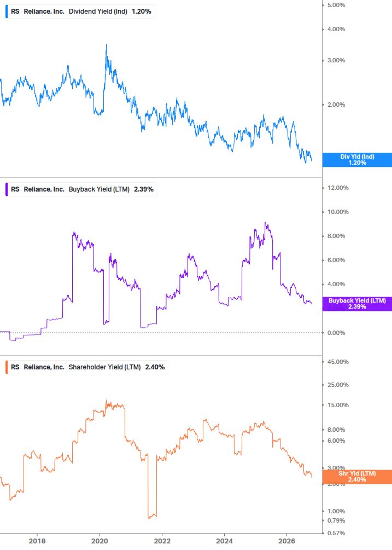Click the 2024 label on time axis
Image resolution: width=392 pixels, height=550 pixels.
click(224, 541)
